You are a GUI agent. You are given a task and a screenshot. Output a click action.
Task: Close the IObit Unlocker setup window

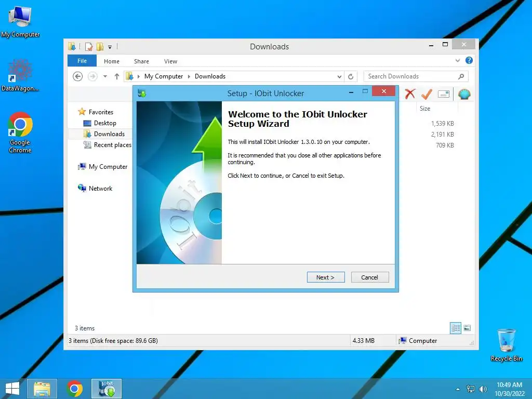click(x=384, y=91)
